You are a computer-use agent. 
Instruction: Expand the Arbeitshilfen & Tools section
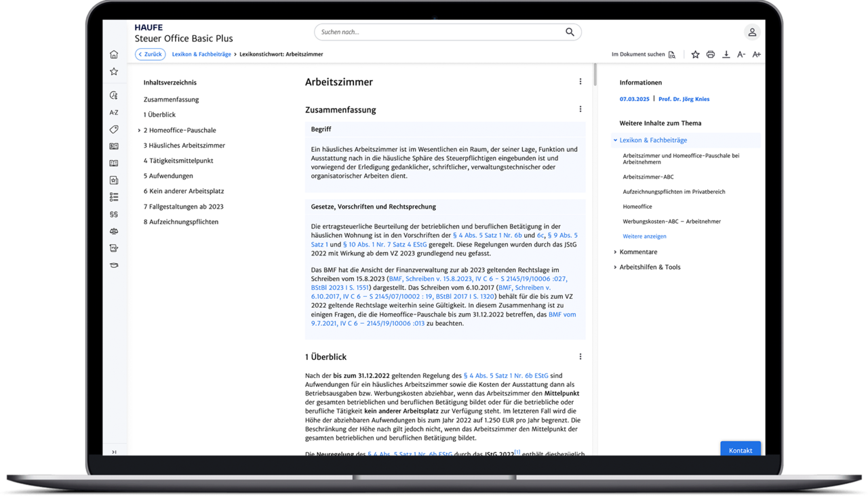coord(615,267)
